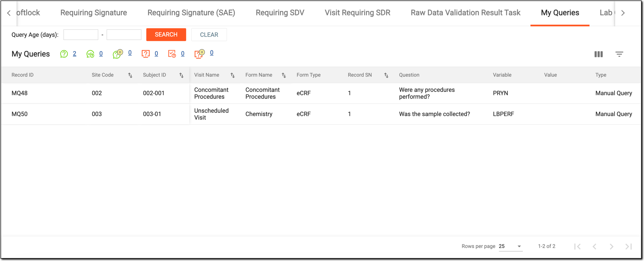Click the green paused query chat icon
The height and width of the screenshot is (261, 644).
(x=118, y=54)
